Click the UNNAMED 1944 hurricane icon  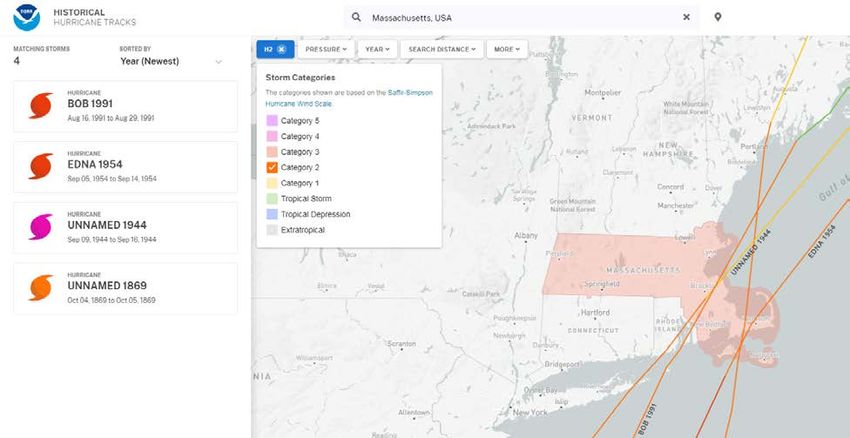[41, 227]
